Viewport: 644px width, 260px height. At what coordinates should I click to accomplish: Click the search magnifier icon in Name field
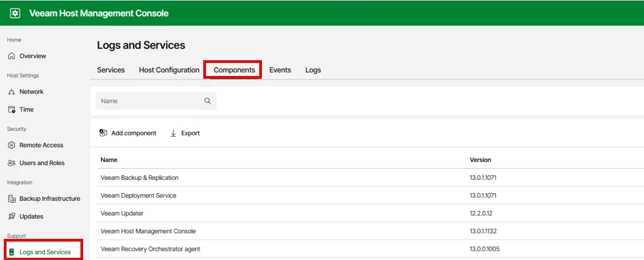208,101
